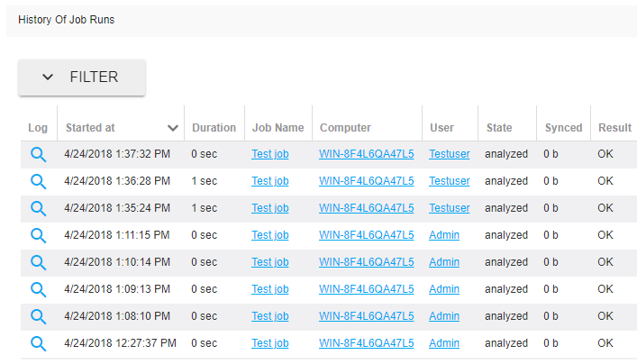Open Admin user link in 1:11:15 PM row
The height and width of the screenshot is (364, 637).
coord(443,235)
